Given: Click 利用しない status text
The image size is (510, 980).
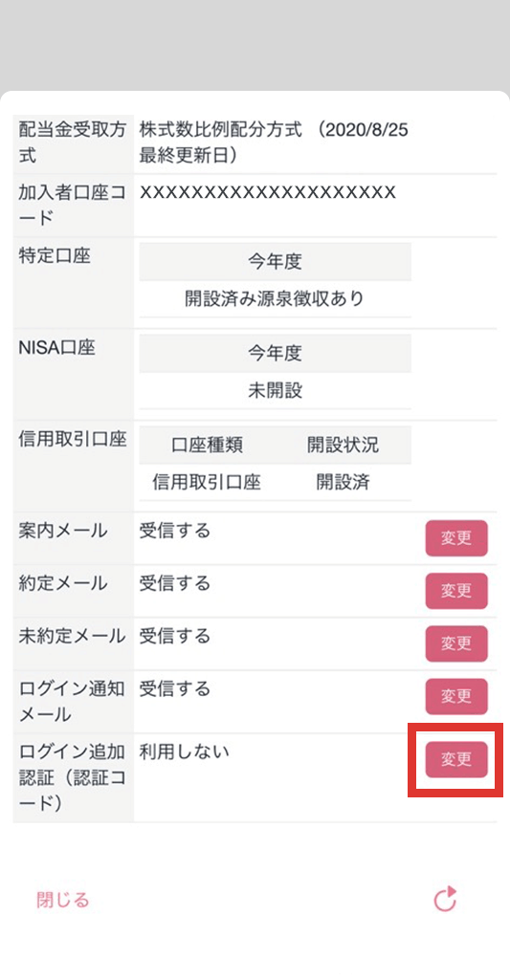Looking at the screenshot, I should [x=184, y=751].
